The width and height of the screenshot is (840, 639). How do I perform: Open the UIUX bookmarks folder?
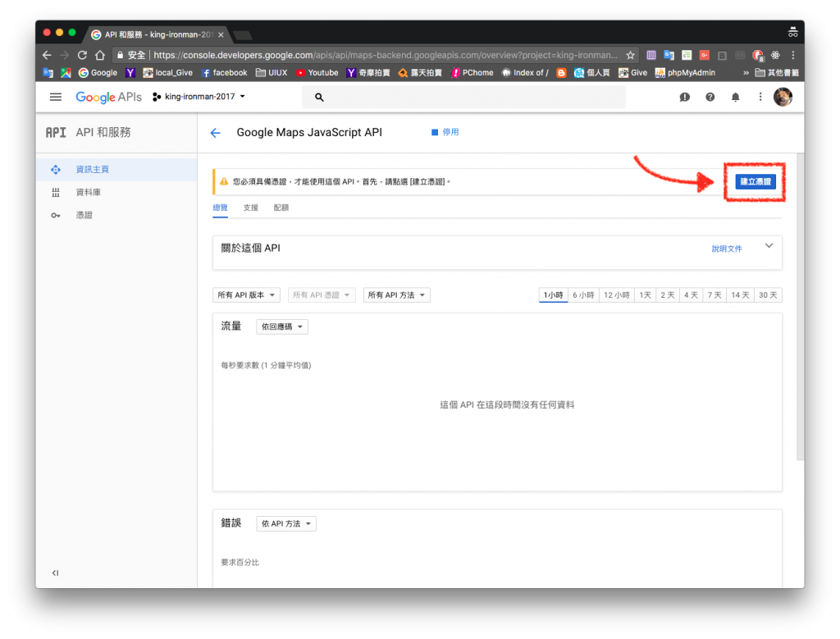tap(272, 73)
